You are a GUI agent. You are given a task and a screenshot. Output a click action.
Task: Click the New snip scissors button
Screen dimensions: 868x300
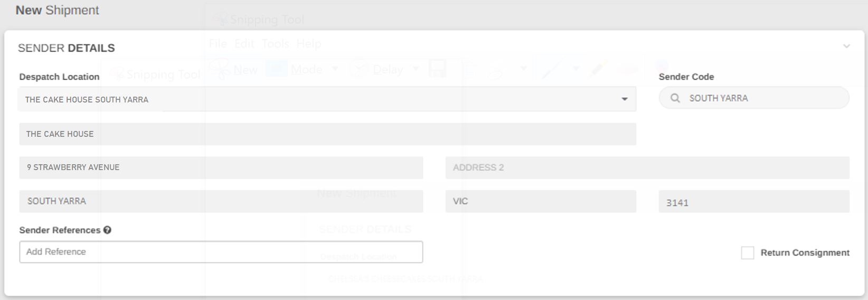(234, 70)
